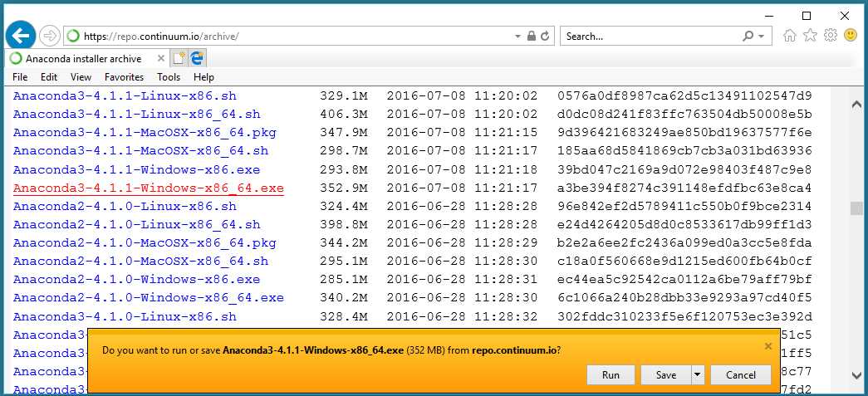
Task: Click the lock security icon in address bar
Action: 532,36
